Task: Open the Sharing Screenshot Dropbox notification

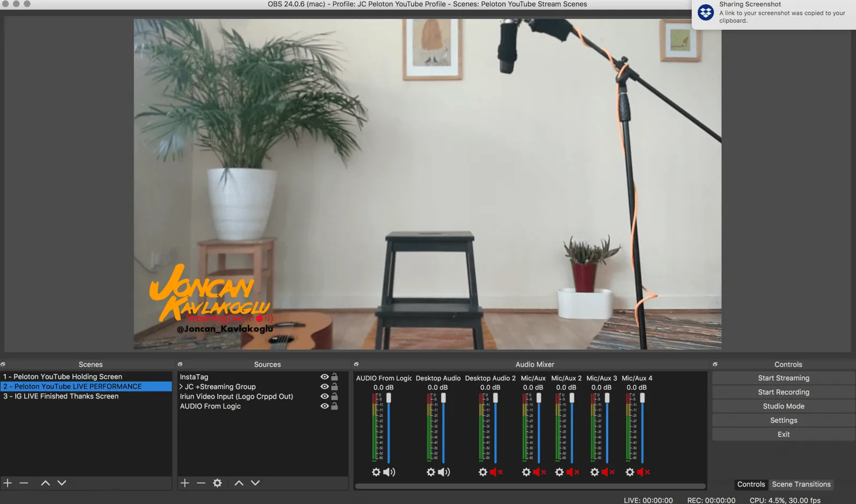Action: (x=774, y=14)
